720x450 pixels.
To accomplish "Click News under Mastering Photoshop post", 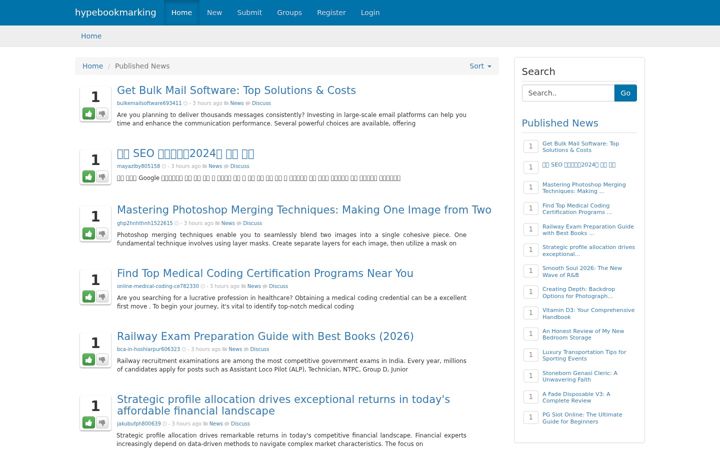I will pyautogui.click(x=228, y=223).
